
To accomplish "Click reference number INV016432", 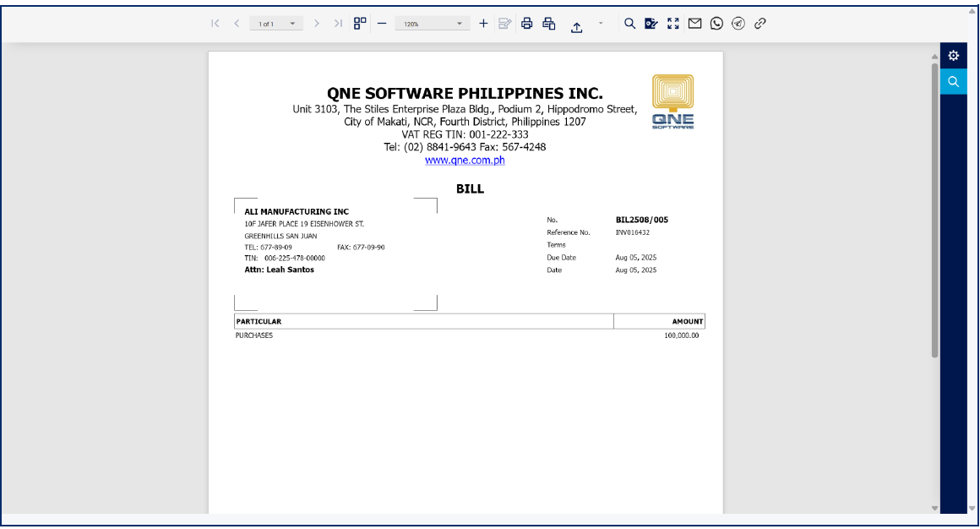I will tap(633, 232).
